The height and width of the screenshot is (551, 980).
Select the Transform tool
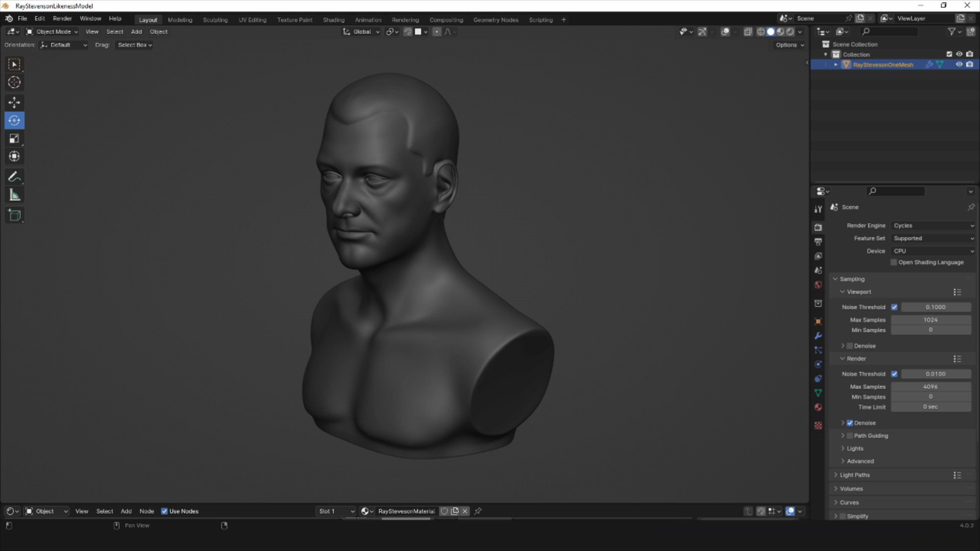point(14,156)
